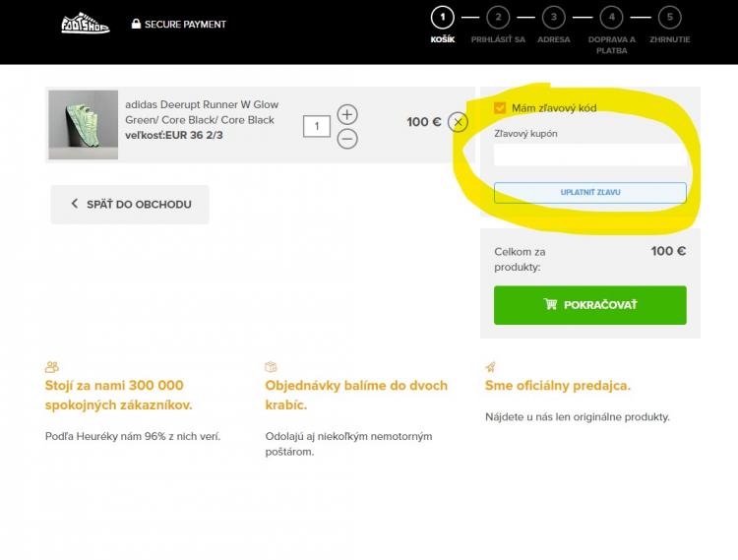The image size is (738, 560).
Task: Click the back chevron in 'Späť do obchodu'
Action: click(75, 204)
